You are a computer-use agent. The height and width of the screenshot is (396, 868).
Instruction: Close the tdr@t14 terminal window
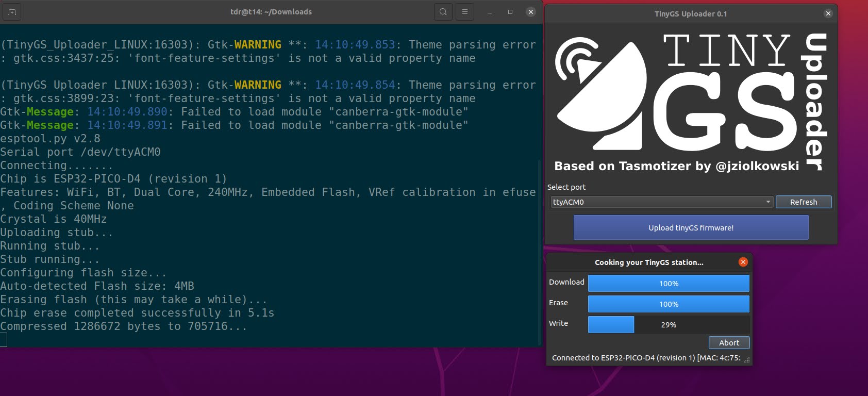pyautogui.click(x=530, y=12)
